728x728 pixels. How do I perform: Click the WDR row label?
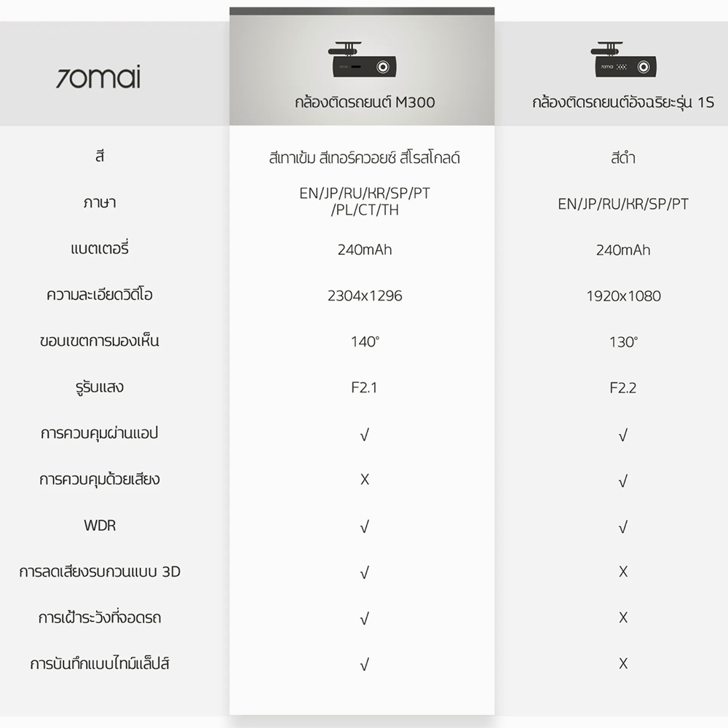[99, 526]
